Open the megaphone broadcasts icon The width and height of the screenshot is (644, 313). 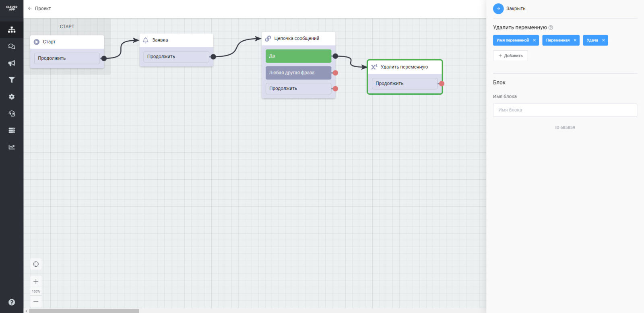pyautogui.click(x=12, y=63)
